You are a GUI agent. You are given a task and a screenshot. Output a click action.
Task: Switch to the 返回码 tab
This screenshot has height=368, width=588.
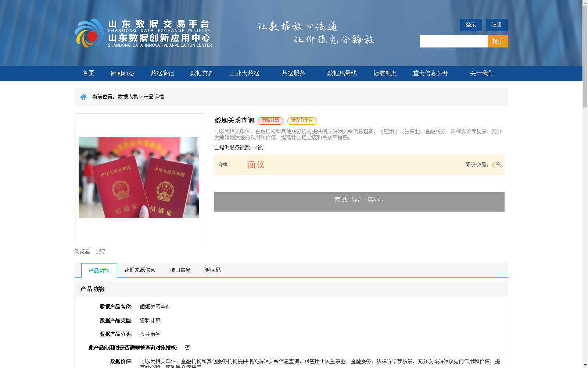[x=213, y=270]
